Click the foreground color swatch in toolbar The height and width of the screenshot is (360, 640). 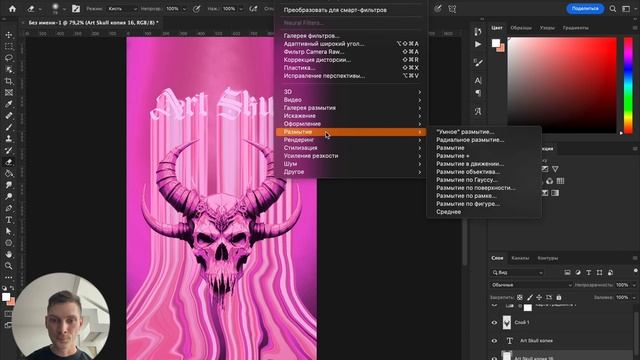[6, 297]
